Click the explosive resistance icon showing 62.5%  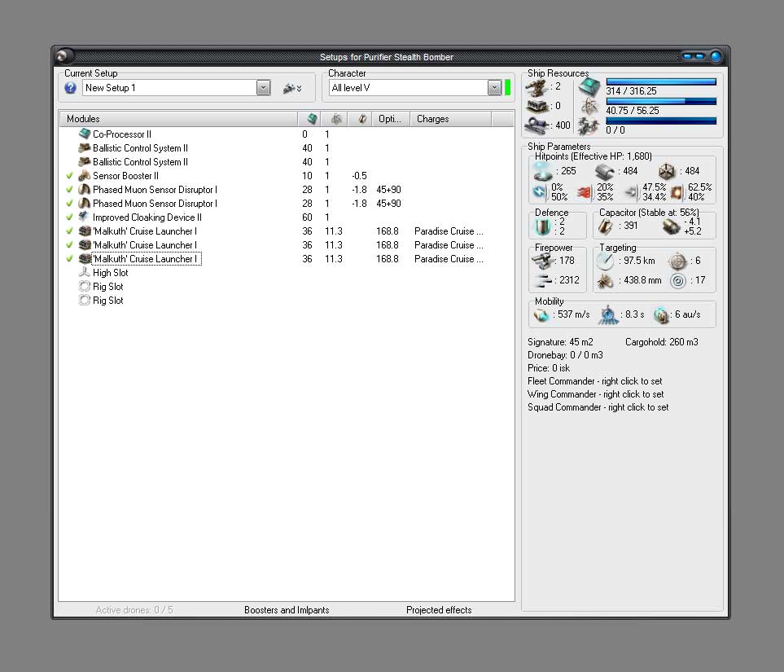(677, 192)
